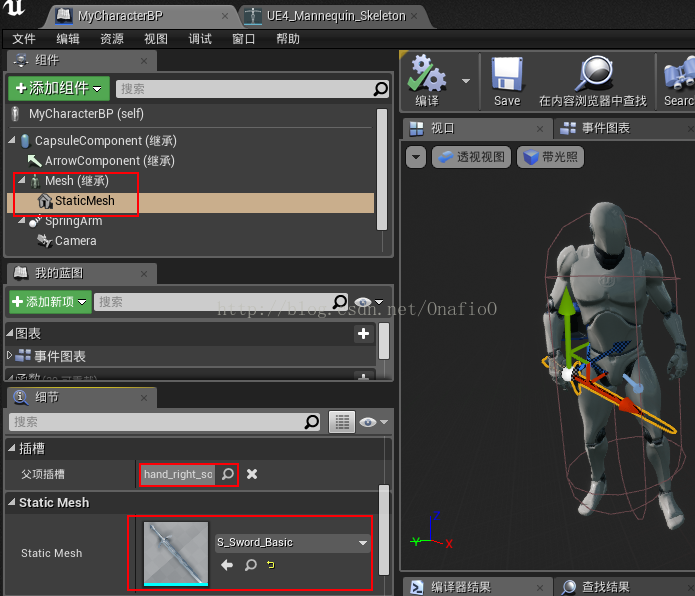Open the 窗口 menu

point(243,39)
